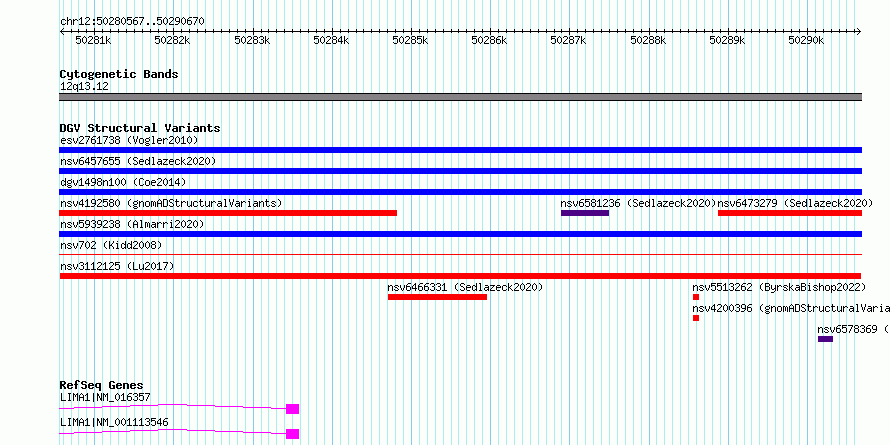Click the LIMA1|NM_001113546 gene label
This screenshot has width=890, height=445.
tap(114, 422)
